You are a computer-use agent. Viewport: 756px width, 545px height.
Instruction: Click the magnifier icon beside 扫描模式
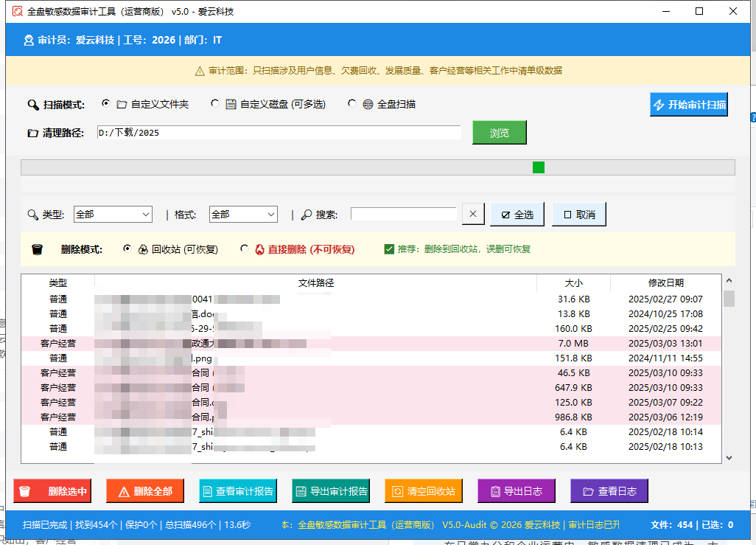pyautogui.click(x=32, y=105)
